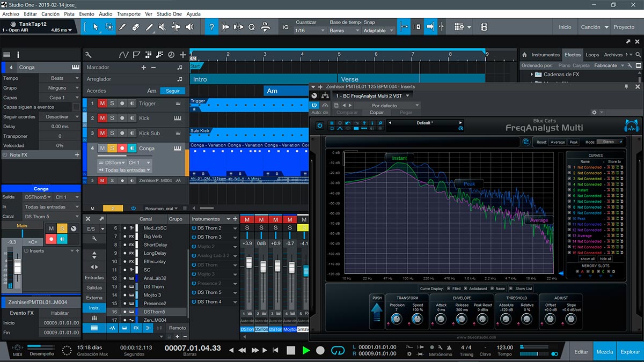Open the question mark help tool
644x362 pixels.
tap(212, 26)
